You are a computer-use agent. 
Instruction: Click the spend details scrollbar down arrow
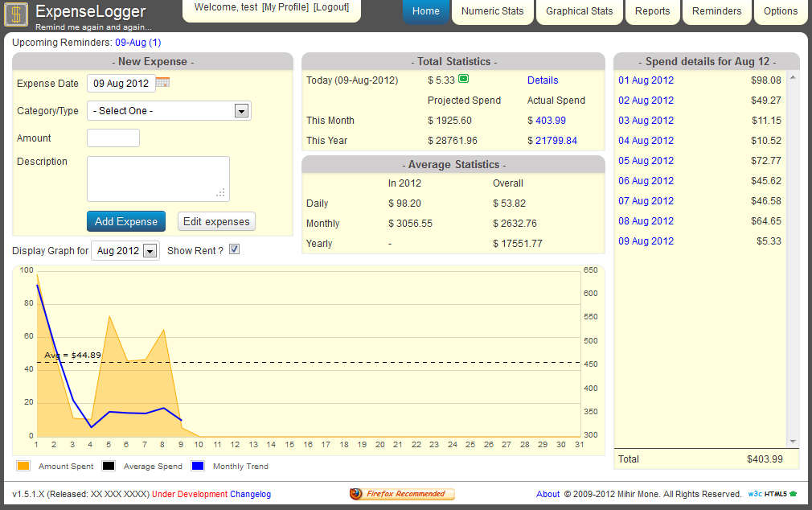(x=793, y=441)
